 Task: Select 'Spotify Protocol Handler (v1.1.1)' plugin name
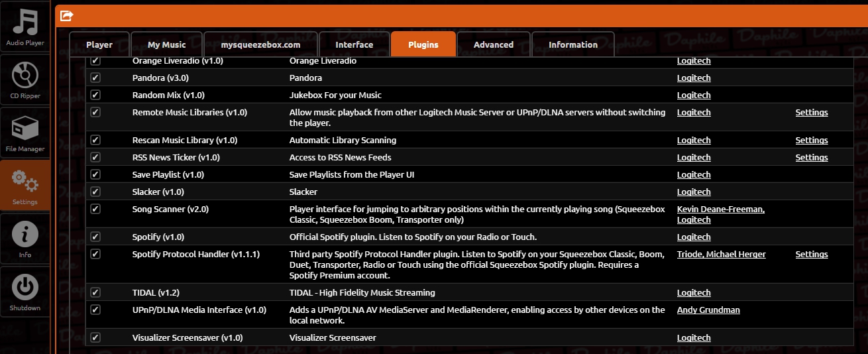[195, 254]
